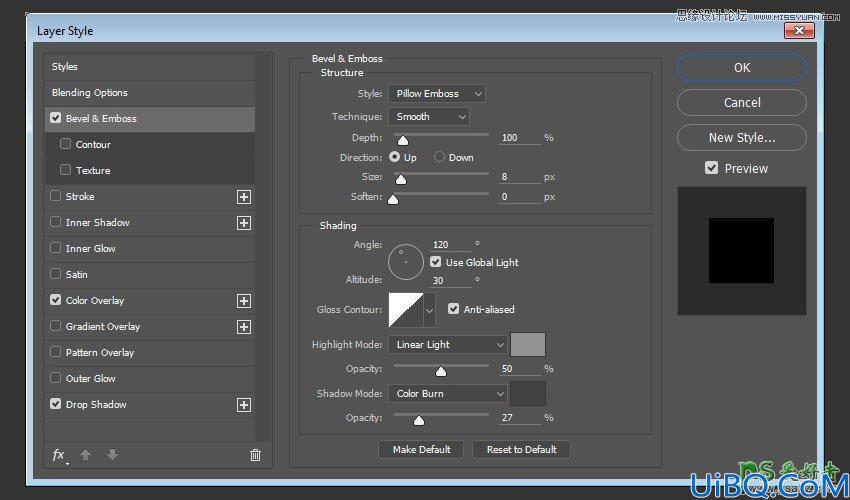Viewport: 850px width, 500px height.
Task: Click the move effect up arrow
Action: point(85,455)
